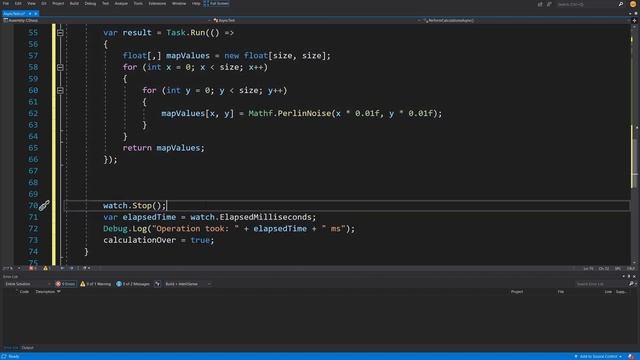This screenshot has width=640, height=360.
Task: Click Add to Source Control in status bar
Action: pos(598,356)
